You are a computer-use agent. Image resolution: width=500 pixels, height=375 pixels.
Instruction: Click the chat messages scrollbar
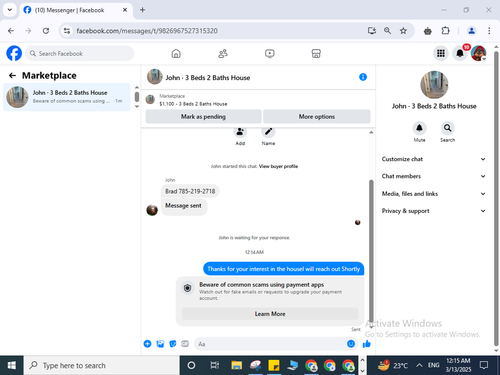(371, 250)
